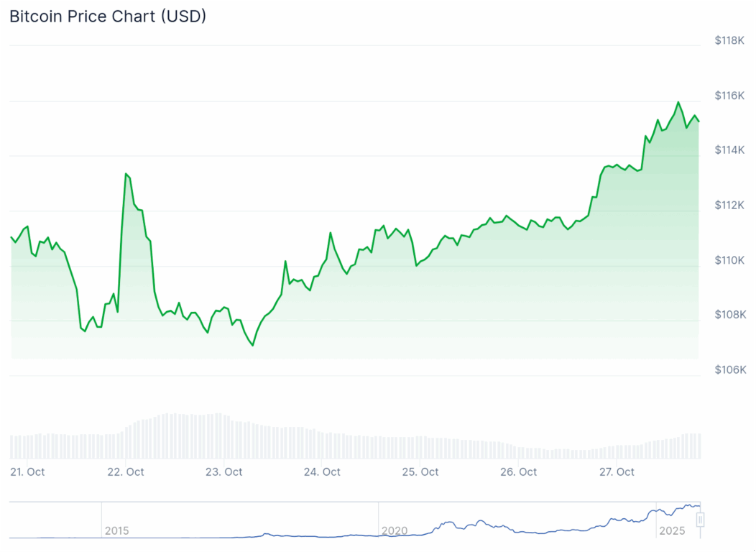Click the Bitcoin Price Chart (USD) title

click(108, 16)
